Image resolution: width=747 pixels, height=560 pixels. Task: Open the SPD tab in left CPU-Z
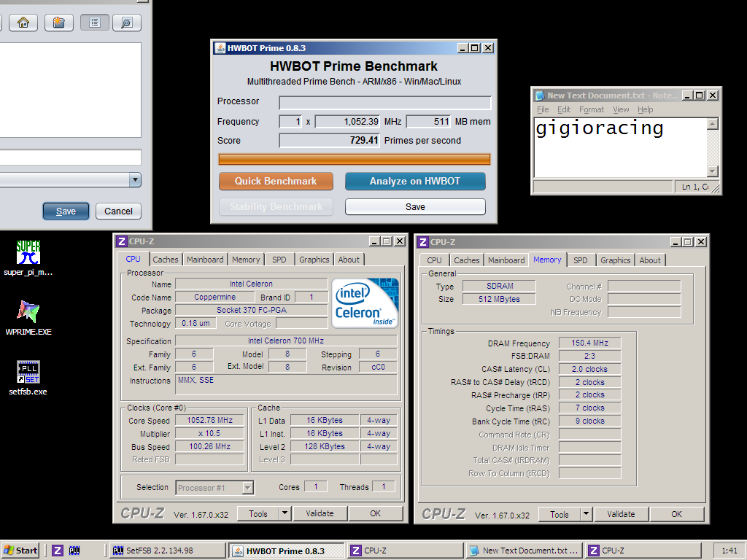coord(279,260)
